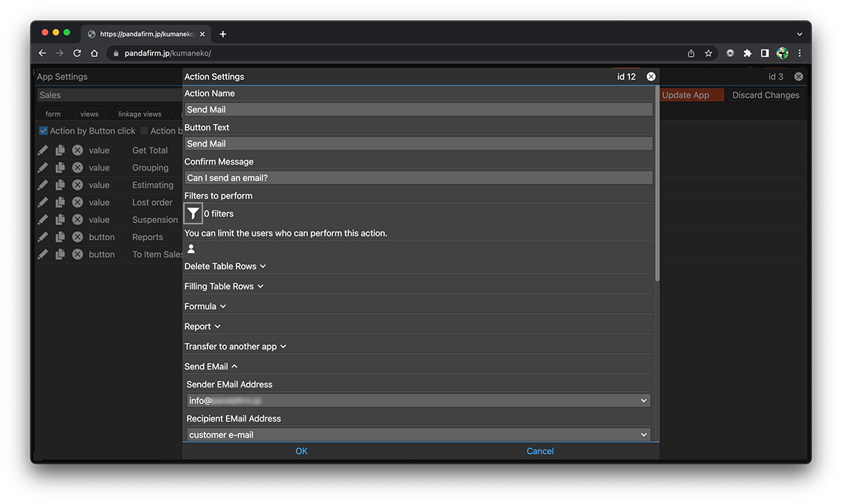Open the Recipient EMail Address dropdown
Viewport: 842px width, 504px height.
pyautogui.click(x=418, y=435)
